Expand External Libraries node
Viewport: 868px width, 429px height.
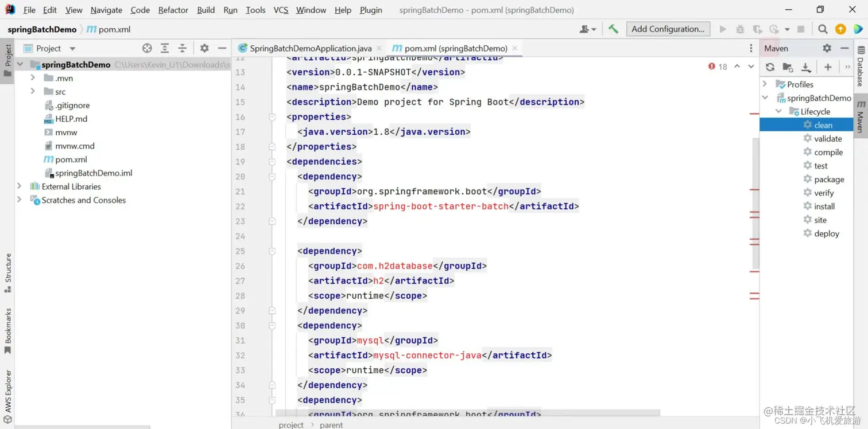[20, 186]
